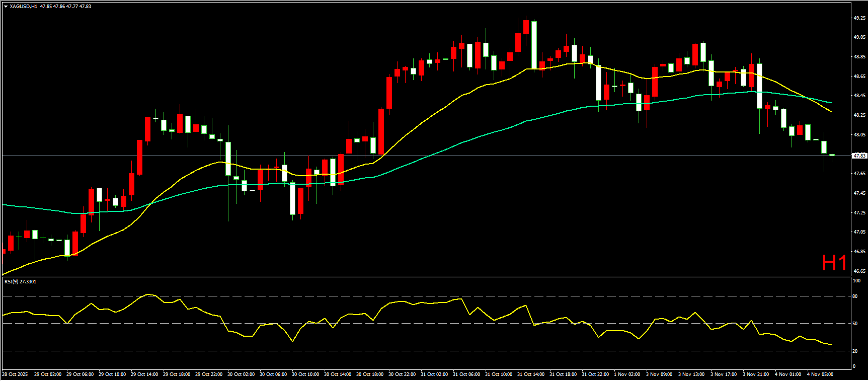This screenshot has width=868, height=381.
Task: Click the 48.05 price scale label
Action: pyautogui.click(x=859, y=135)
